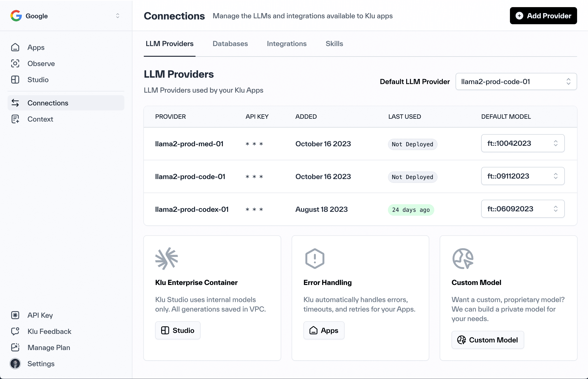
Task: Click the Settings icon in sidebar
Action: (15, 364)
